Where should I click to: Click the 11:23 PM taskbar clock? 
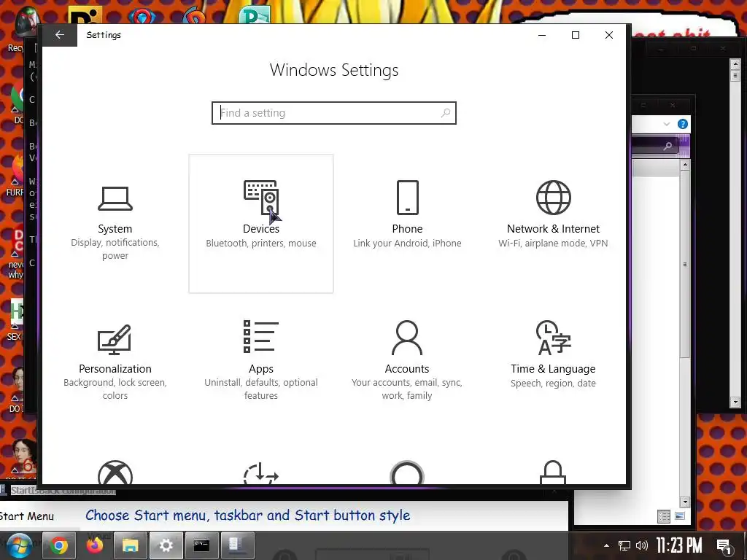[679, 545]
